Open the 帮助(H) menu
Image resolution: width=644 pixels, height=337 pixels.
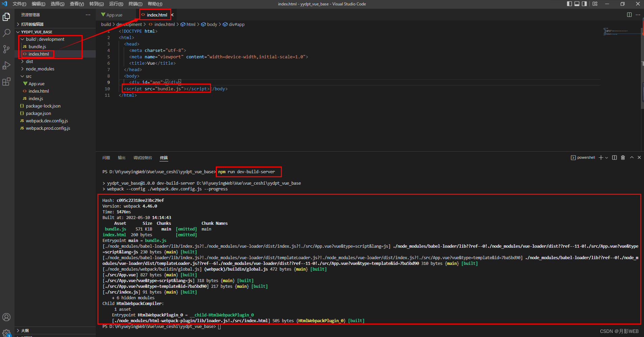point(155,4)
